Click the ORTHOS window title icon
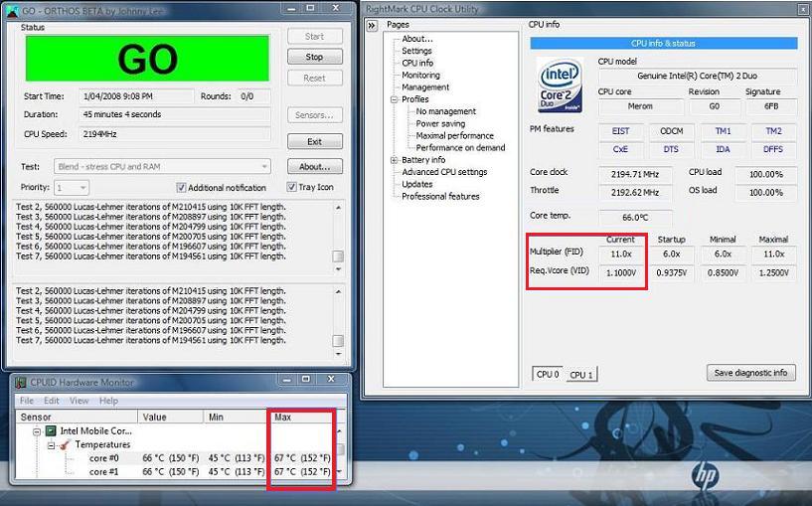This screenshot has height=506, width=812. (14, 11)
